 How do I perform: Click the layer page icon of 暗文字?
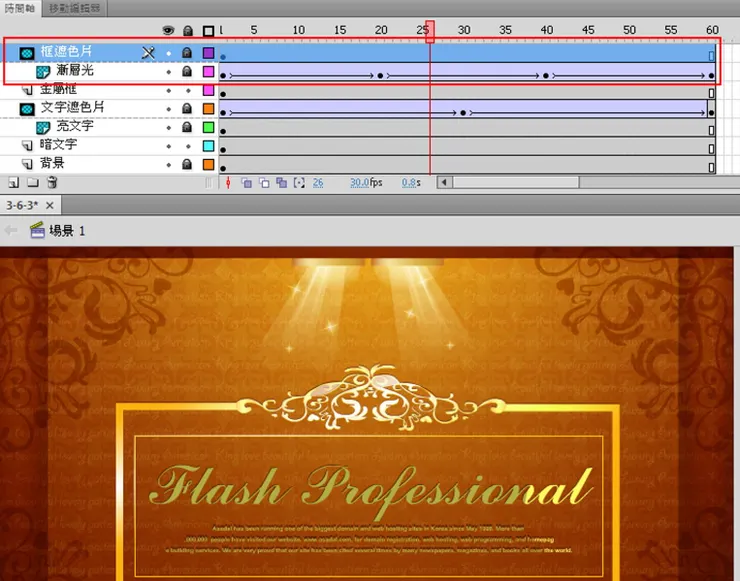[x=27, y=145]
